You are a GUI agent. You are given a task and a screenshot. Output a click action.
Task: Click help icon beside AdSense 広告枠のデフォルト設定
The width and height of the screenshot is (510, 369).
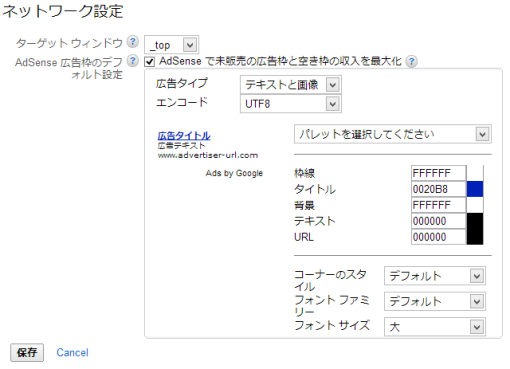coord(133,61)
